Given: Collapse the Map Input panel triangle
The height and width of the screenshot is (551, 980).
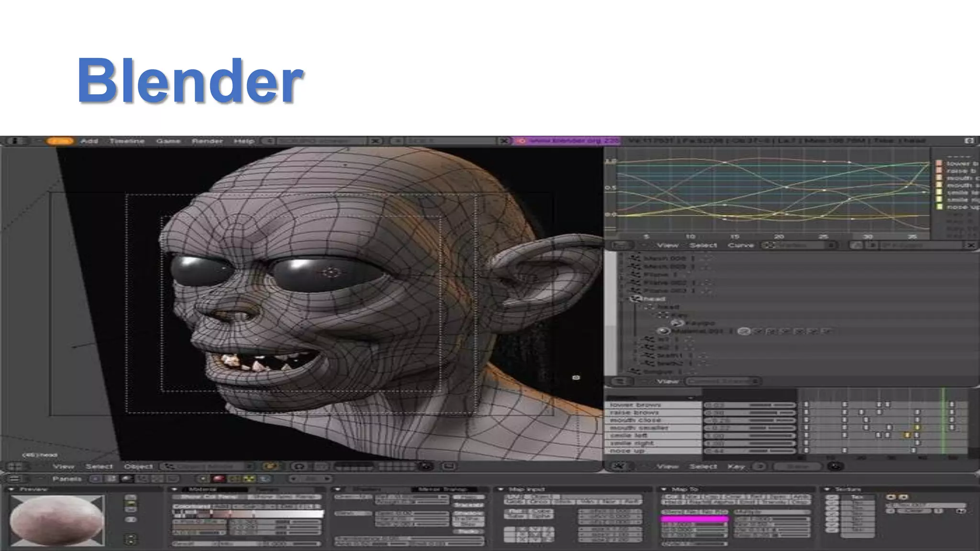Looking at the screenshot, I should [x=501, y=489].
